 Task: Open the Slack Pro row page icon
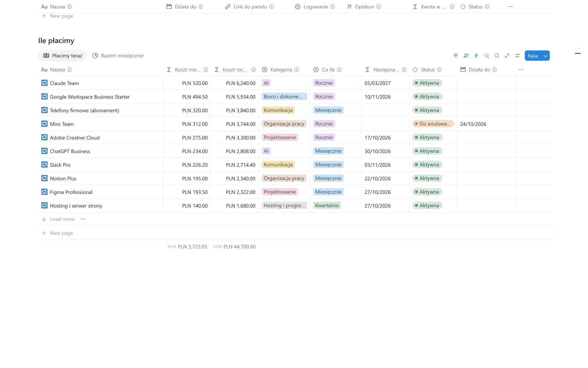[x=44, y=165]
